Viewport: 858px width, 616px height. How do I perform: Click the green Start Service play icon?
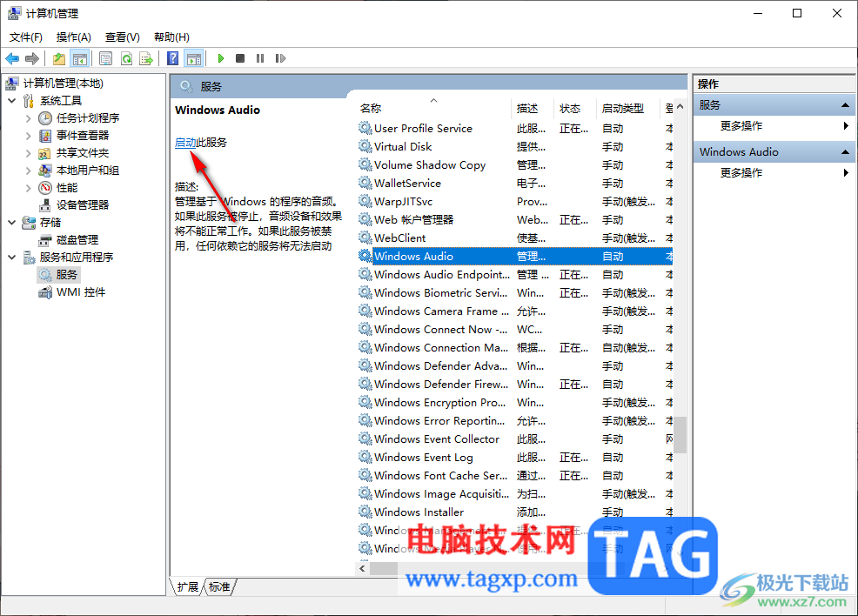click(x=220, y=58)
